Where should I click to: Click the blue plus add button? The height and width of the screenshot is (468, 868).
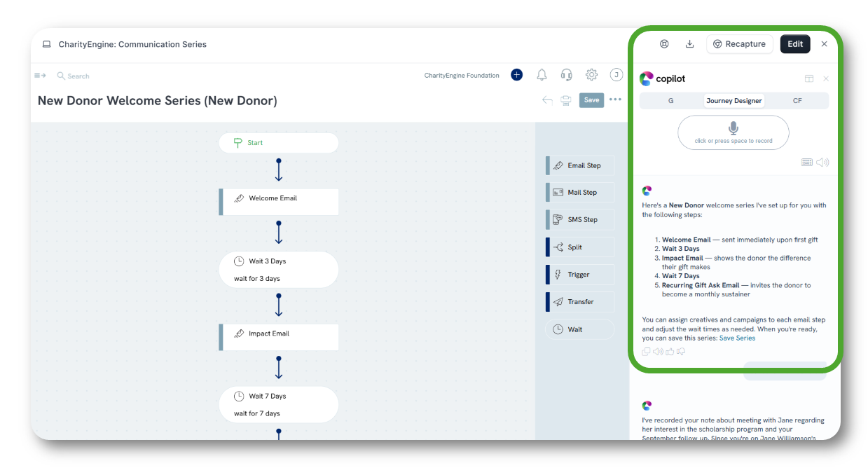(516, 75)
